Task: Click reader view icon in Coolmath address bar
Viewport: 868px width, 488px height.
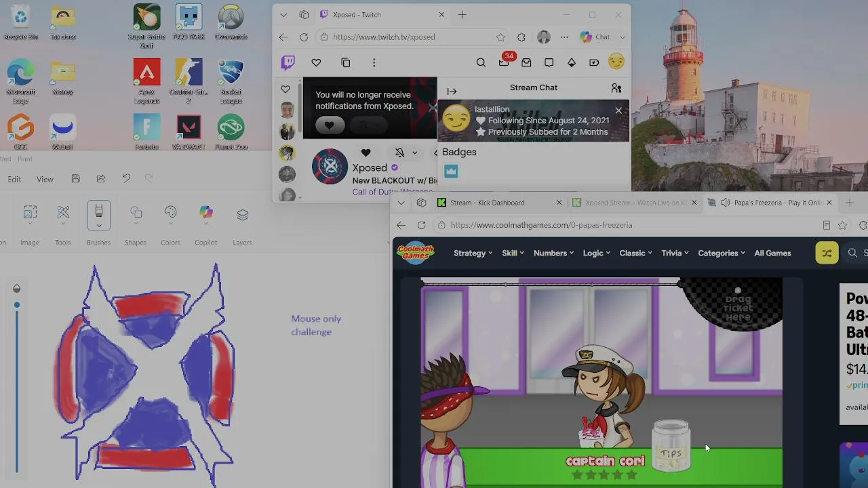Action: 826,225
